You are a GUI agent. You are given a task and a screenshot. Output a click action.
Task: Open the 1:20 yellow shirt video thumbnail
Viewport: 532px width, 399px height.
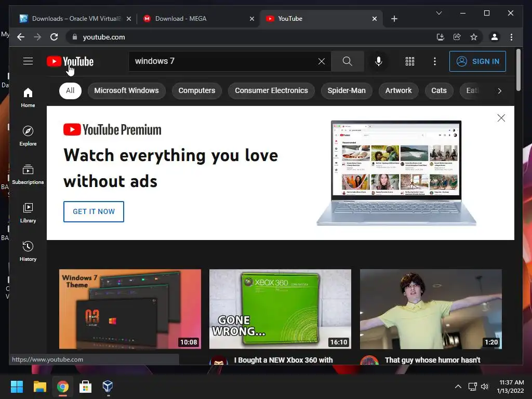pos(431,309)
